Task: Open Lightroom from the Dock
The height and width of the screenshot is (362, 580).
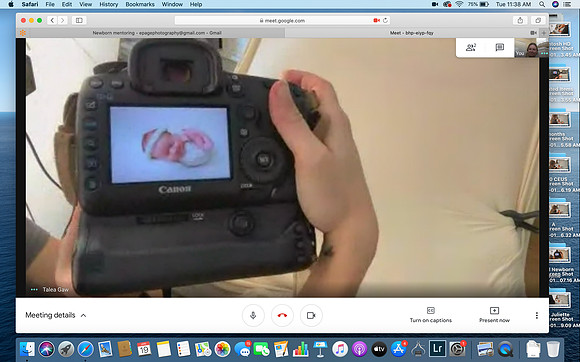Action: pos(438,349)
